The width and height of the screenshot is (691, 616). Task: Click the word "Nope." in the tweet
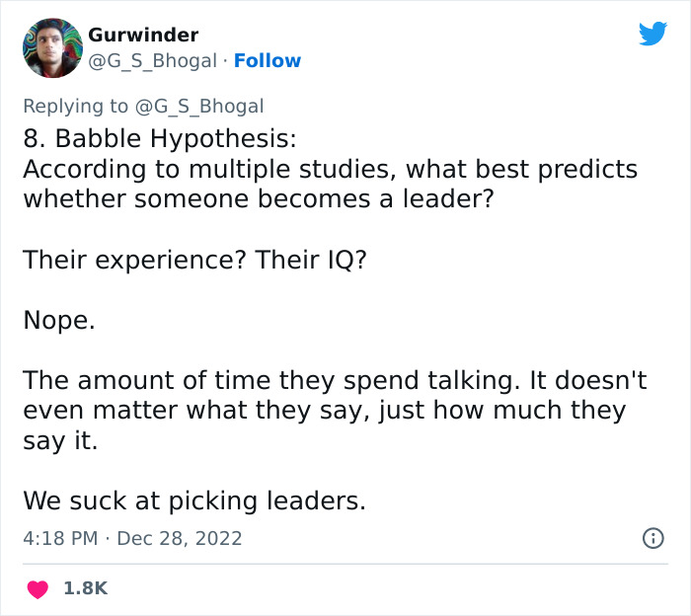click(x=59, y=320)
